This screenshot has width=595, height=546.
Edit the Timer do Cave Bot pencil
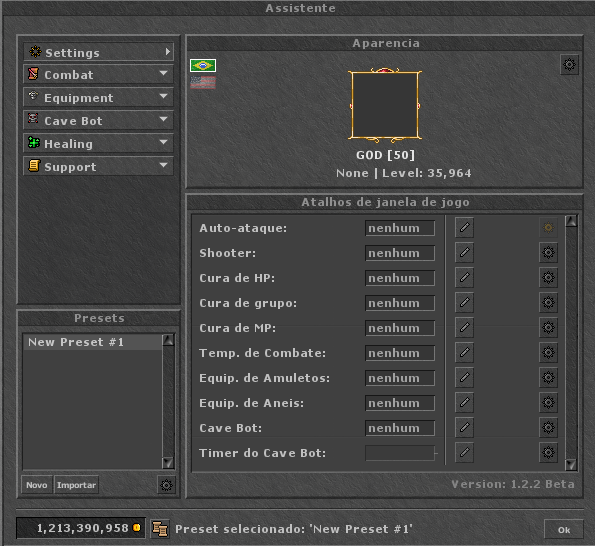point(464,453)
